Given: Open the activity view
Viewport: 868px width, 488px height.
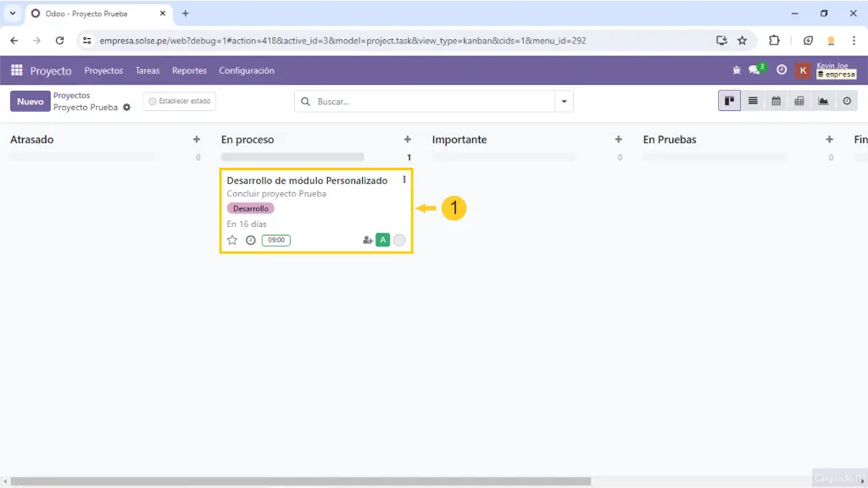Looking at the screenshot, I should tap(847, 102).
